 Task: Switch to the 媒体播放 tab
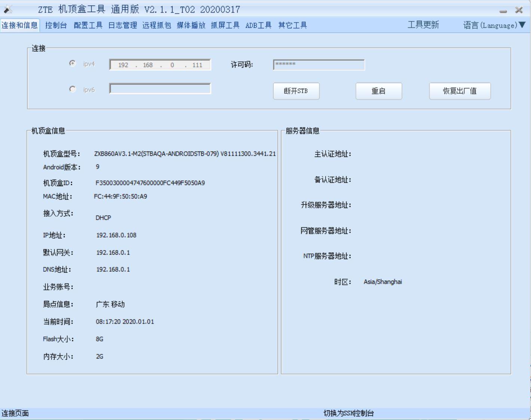click(191, 25)
